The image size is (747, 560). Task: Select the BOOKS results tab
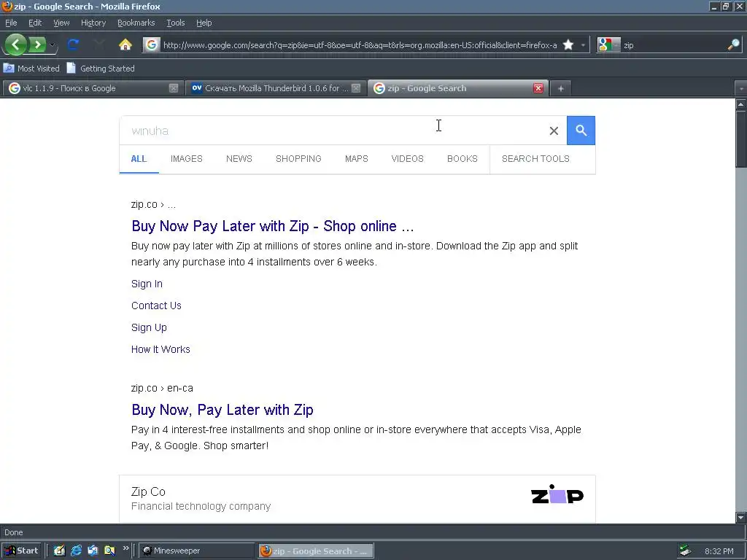tap(462, 158)
